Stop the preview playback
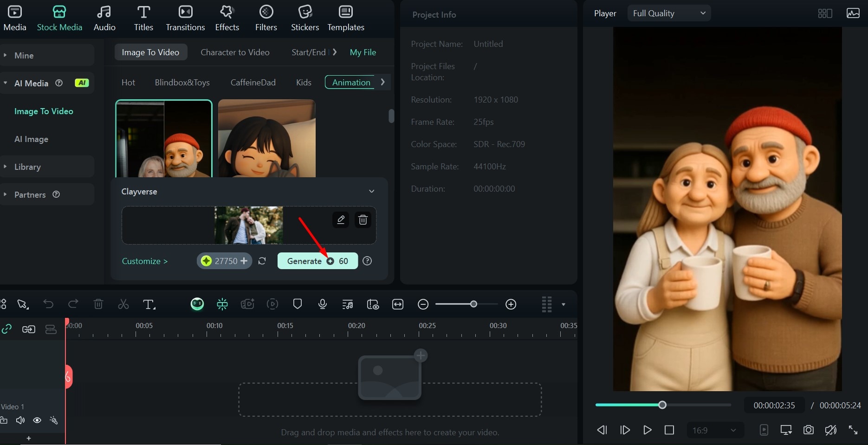This screenshot has width=868, height=445. point(669,430)
